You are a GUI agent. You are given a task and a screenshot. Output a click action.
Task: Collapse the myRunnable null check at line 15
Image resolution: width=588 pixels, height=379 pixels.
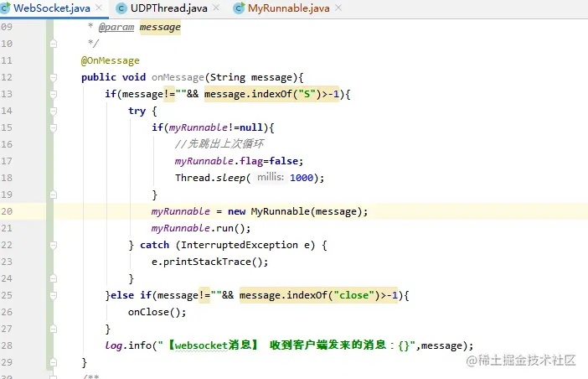[x=54, y=127]
